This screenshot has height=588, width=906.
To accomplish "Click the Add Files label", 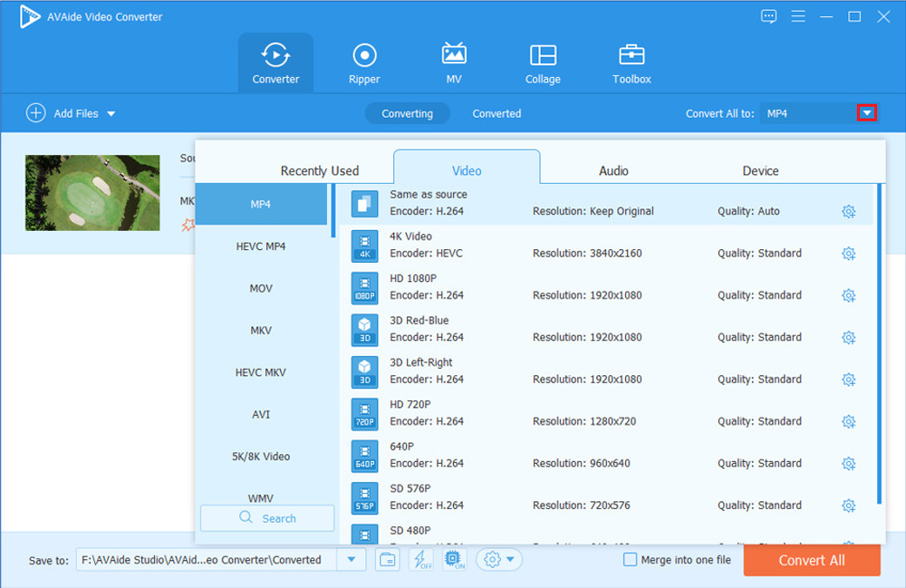I will [x=76, y=114].
